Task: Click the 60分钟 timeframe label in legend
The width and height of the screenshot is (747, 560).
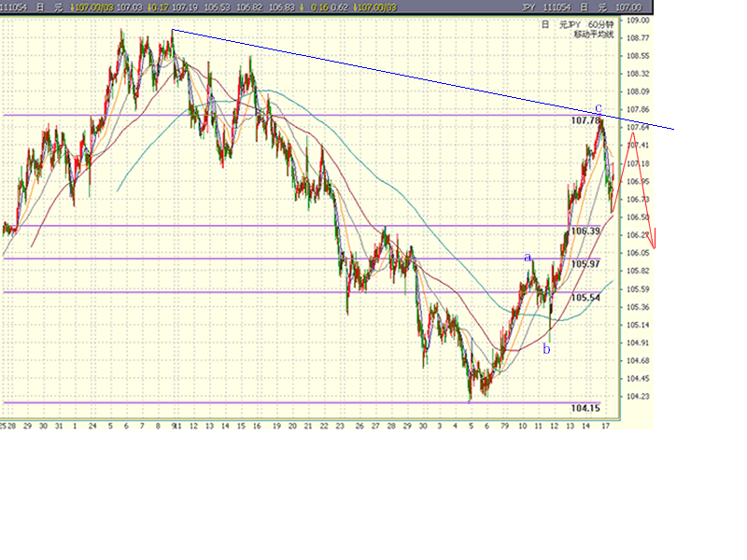Action: click(600, 25)
